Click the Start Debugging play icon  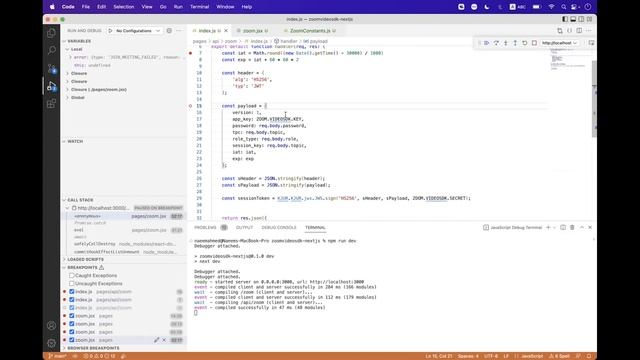(111, 31)
